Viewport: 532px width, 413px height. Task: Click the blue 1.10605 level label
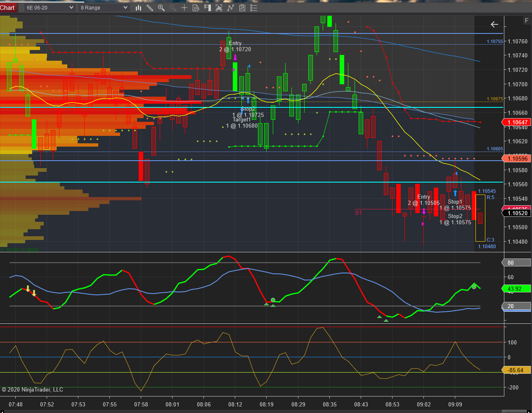pos(495,149)
